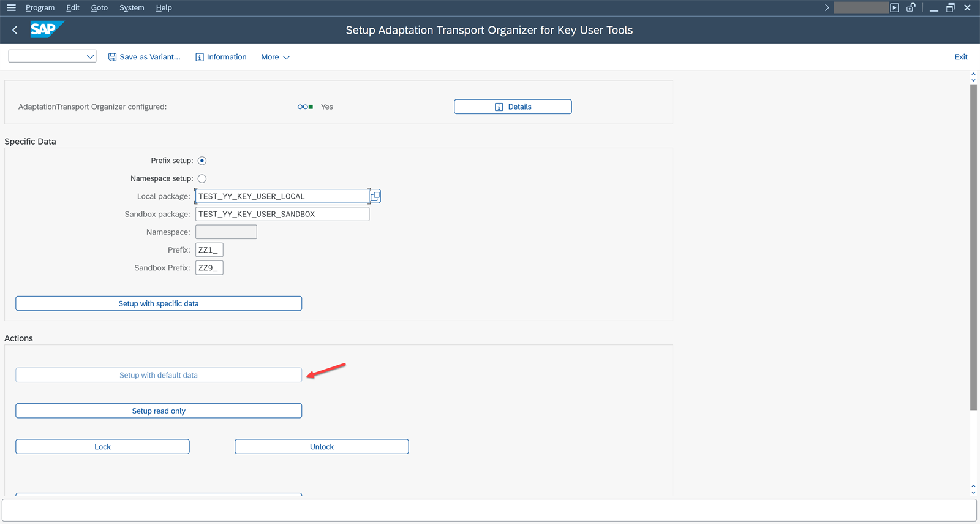Click AdaptationTransport Organizer configured label

pos(92,107)
